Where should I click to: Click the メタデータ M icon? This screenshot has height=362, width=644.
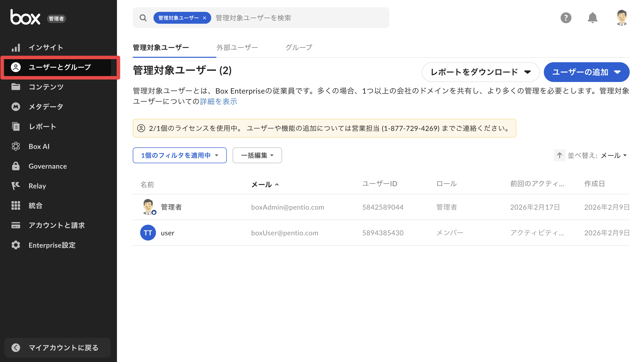click(16, 107)
